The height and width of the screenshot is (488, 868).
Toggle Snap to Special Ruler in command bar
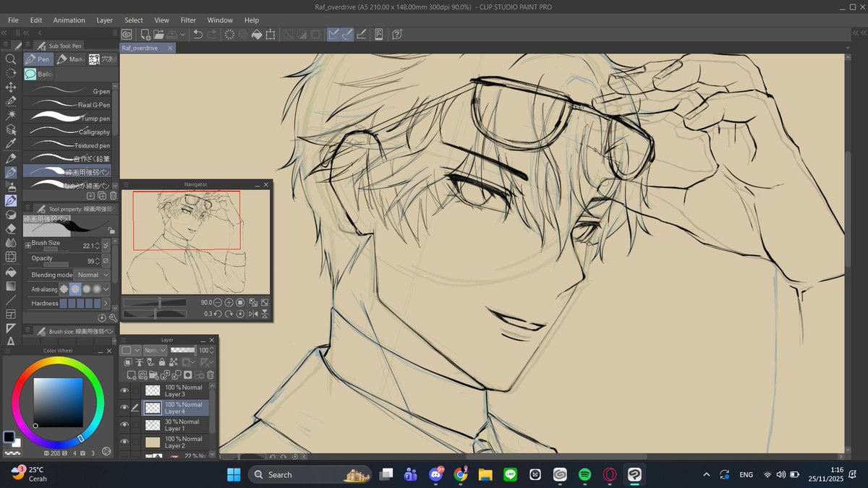click(x=347, y=34)
